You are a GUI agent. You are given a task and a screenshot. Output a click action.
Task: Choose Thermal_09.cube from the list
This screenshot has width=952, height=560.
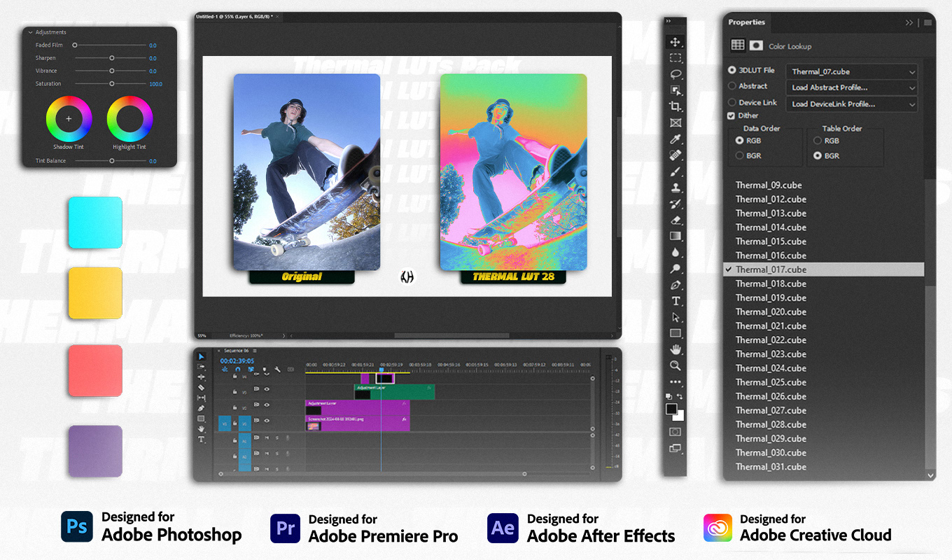[769, 185]
